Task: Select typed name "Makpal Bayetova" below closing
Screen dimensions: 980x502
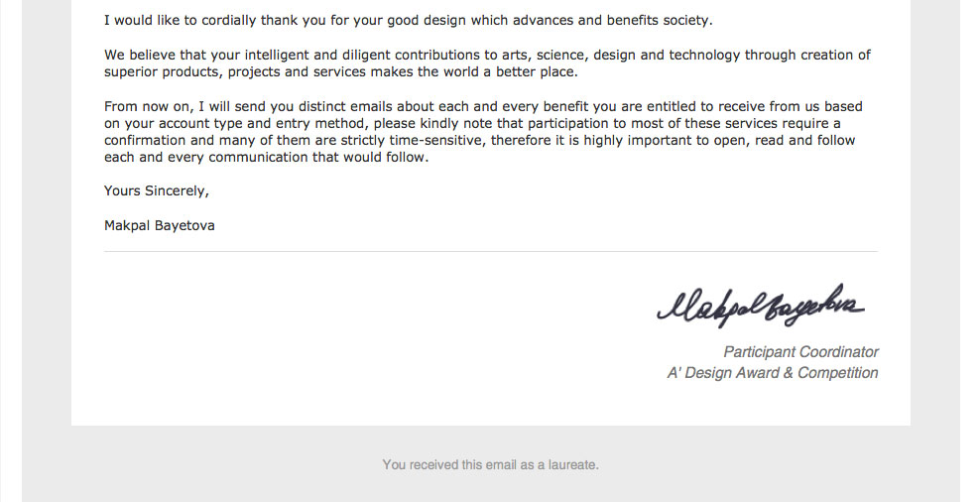Action: pyautogui.click(x=159, y=225)
